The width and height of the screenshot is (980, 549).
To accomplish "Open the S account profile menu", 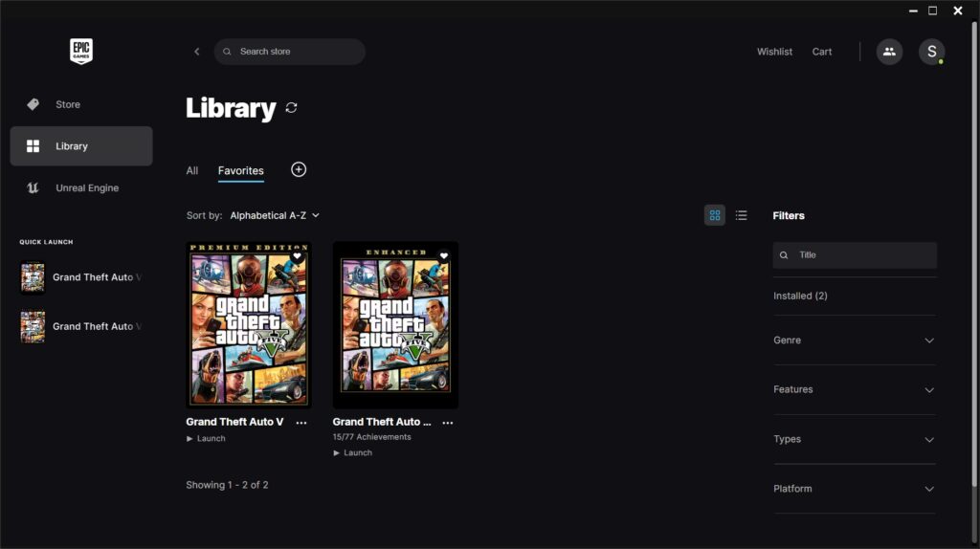I will (x=931, y=52).
